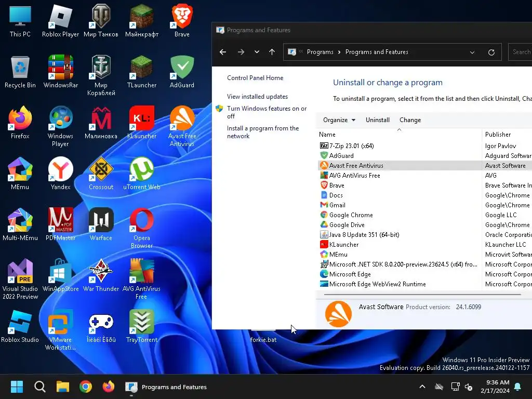Select Avast Free Antivirus desktop icon
This screenshot has height=399, width=532.
[182, 127]
